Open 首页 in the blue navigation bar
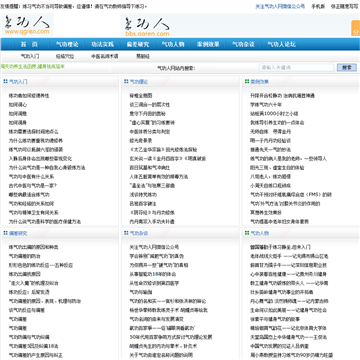Screen dimensions: 360x360 point(29,44)
